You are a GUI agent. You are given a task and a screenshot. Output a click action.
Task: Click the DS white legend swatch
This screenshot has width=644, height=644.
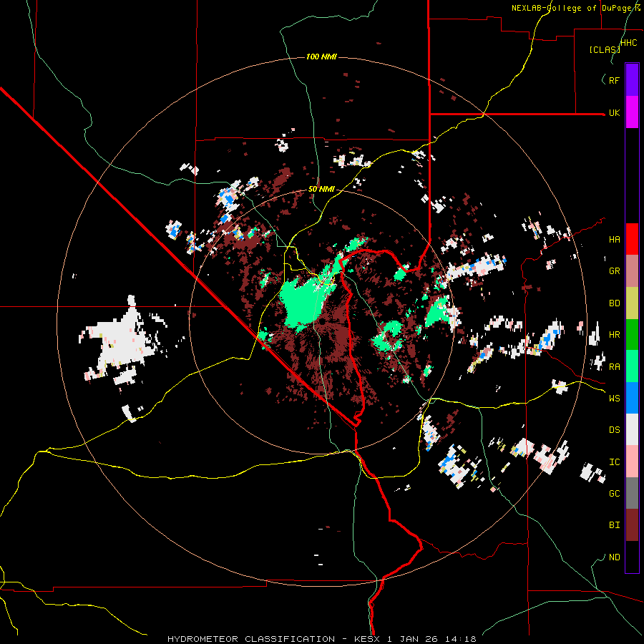click(632, 429)
